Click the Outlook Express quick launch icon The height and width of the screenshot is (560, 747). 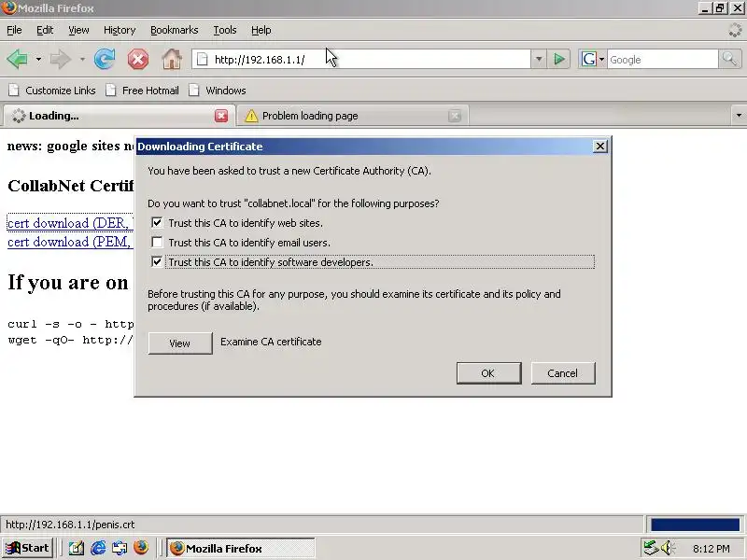click(x=120, y=548)
